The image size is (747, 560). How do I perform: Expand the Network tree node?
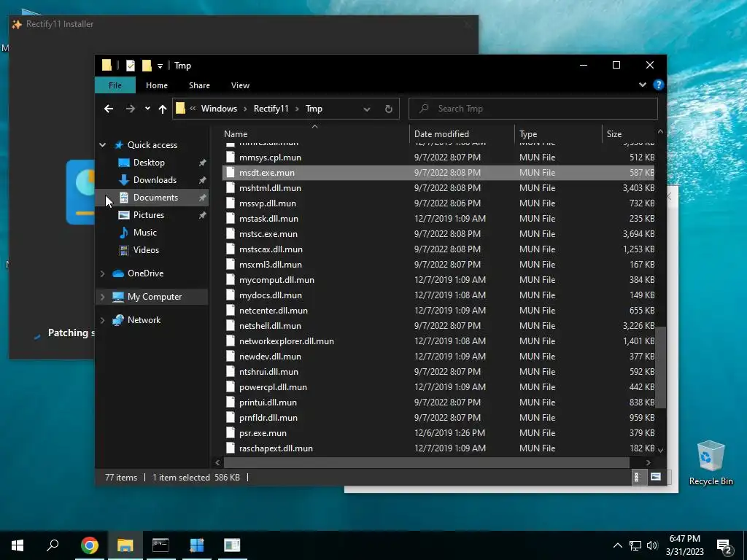pyautogui.click(x=102, y=320)
